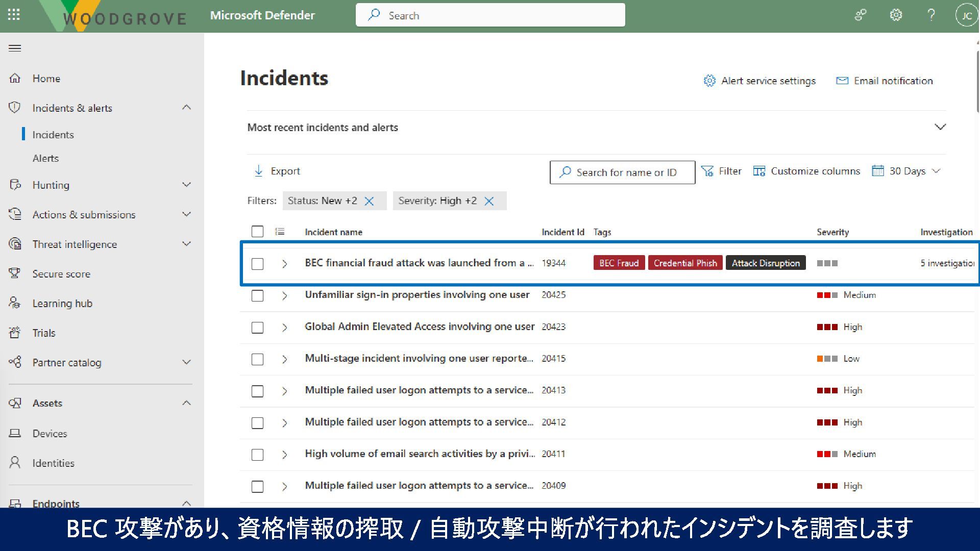Remove the Severity: High +2 filter

pyautogui.click(x=489, y=201)
